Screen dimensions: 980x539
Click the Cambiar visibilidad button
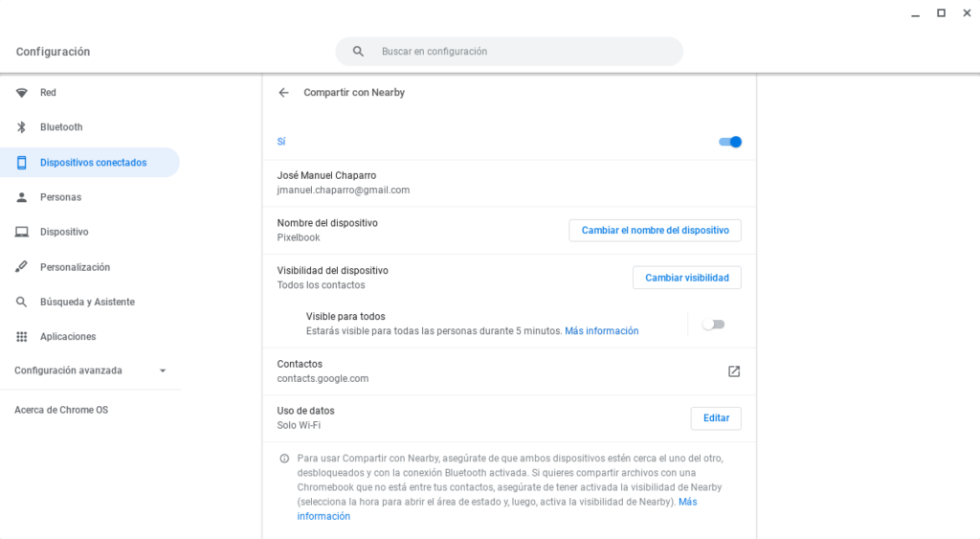click(686, 278)
